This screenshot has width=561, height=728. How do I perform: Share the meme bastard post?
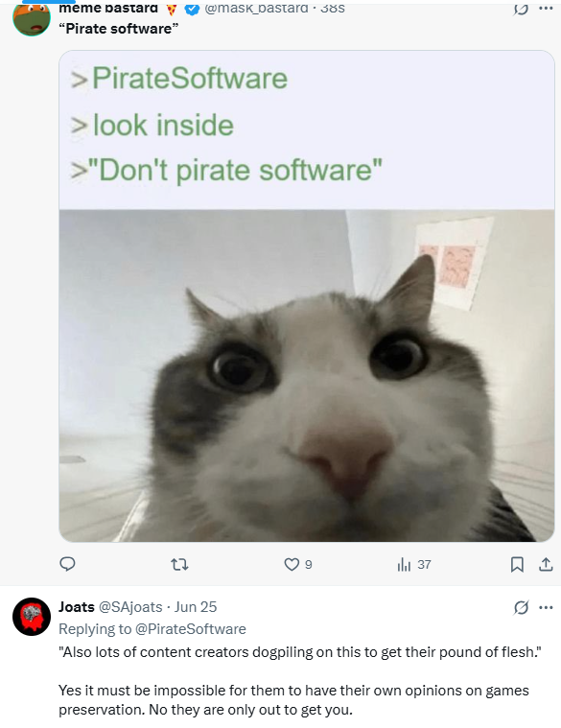point(546,565)
